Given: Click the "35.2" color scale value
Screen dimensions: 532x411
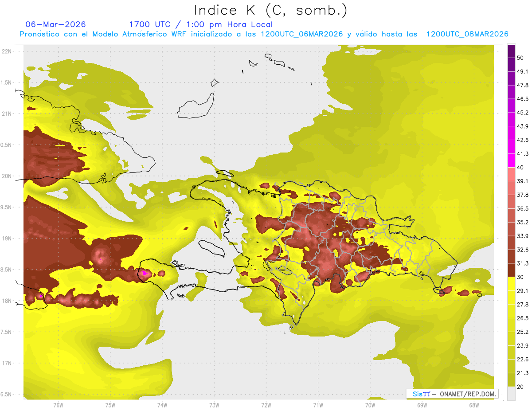Looking at the screenshot, I should pos(523,222).
